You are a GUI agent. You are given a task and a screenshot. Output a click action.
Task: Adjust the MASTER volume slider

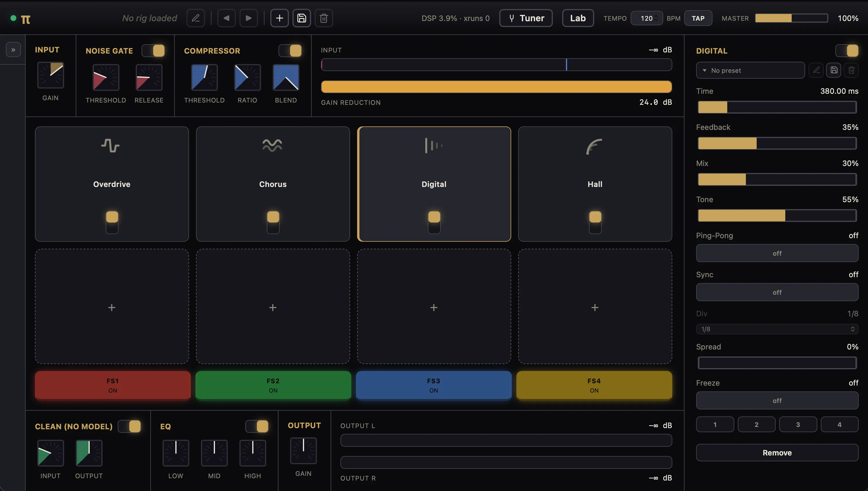click(791, 18)
